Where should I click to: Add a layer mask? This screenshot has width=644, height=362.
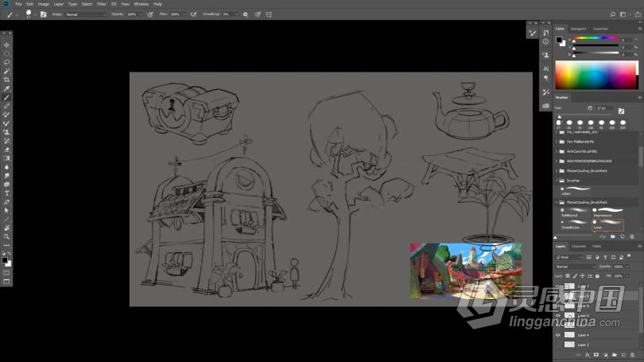click(596, 355)
